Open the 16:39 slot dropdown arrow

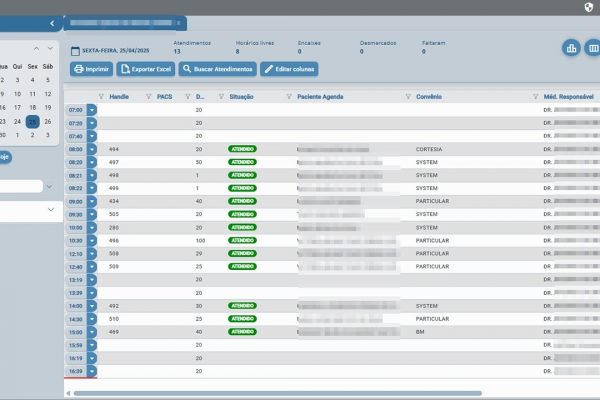(92, 371)
